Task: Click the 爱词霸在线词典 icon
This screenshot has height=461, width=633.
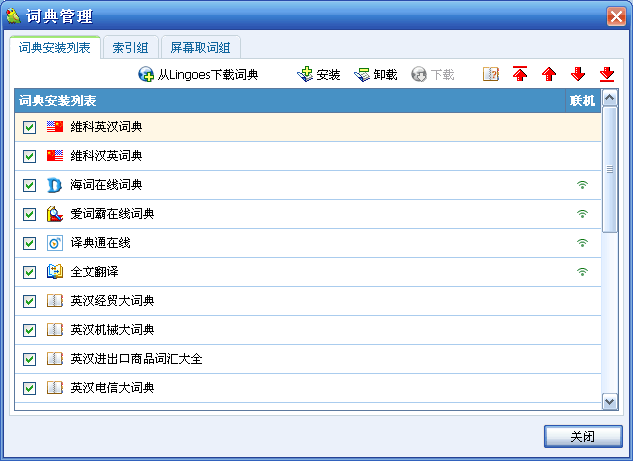Action: coord(54,214)
